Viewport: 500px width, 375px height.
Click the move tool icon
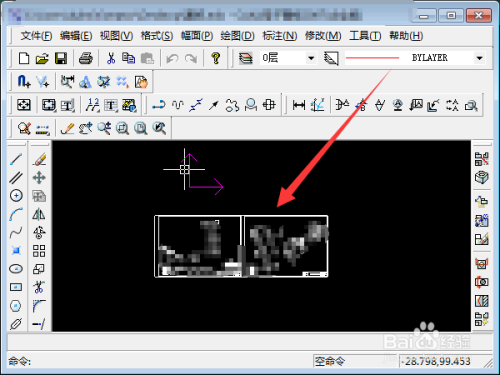click(x=39, y=178)
